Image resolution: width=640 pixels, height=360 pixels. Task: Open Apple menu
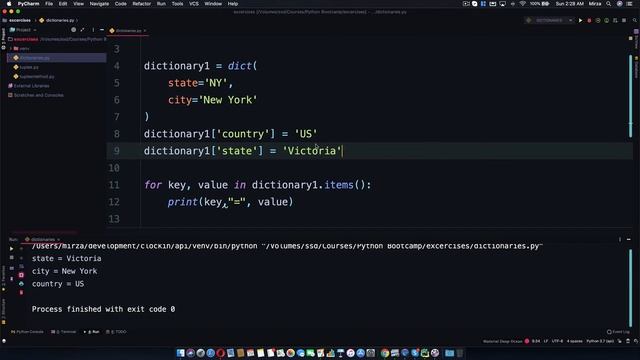pyautogui.click(x=9, y=4)
